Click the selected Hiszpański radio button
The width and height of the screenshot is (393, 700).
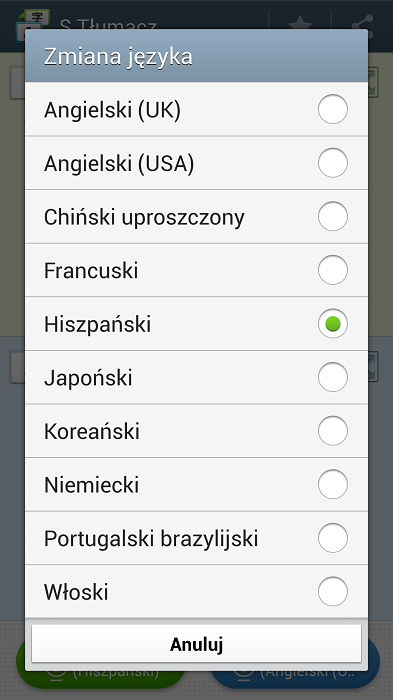pyautogui.click(x=333, y=324)
